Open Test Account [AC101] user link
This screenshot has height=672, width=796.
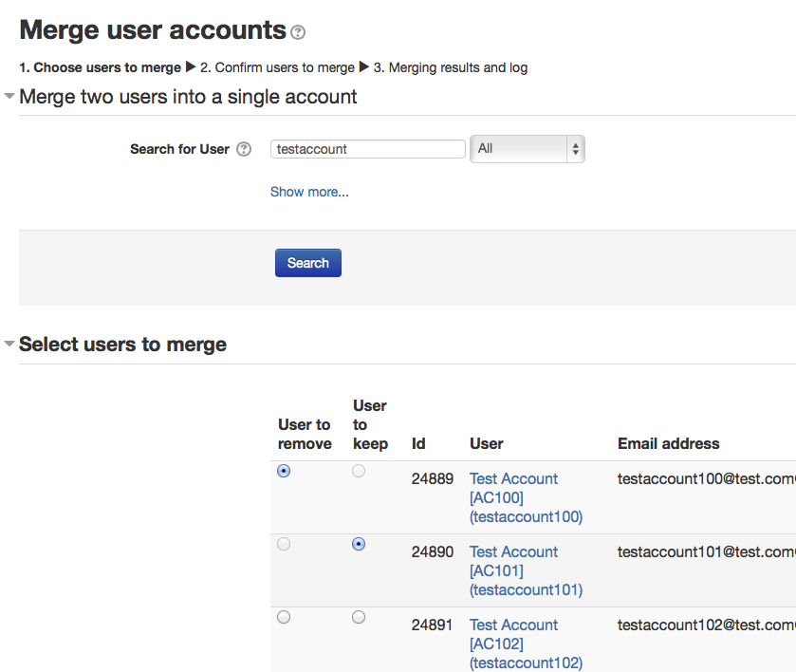tap(526, 571)
